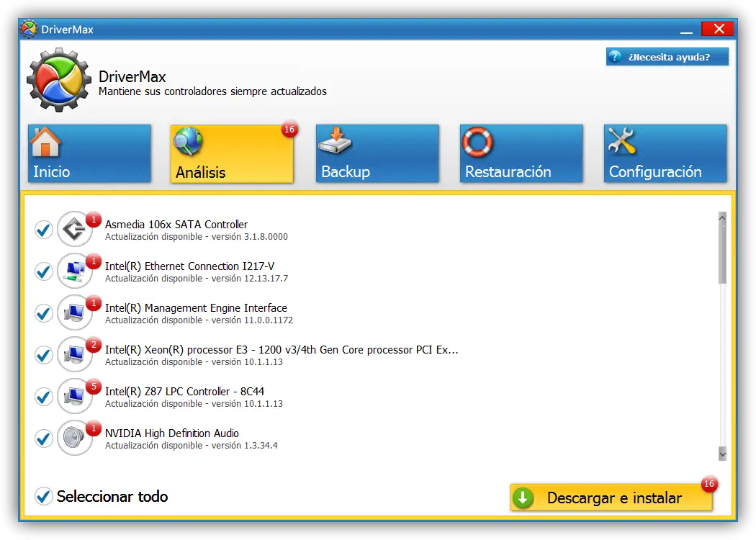Go to the Restauración tab
756x540 pixels.
521,153
